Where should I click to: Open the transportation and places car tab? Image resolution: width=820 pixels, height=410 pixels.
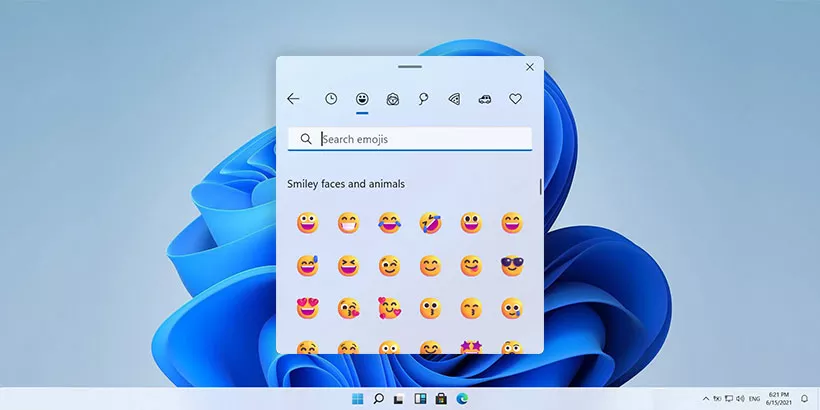485,99
